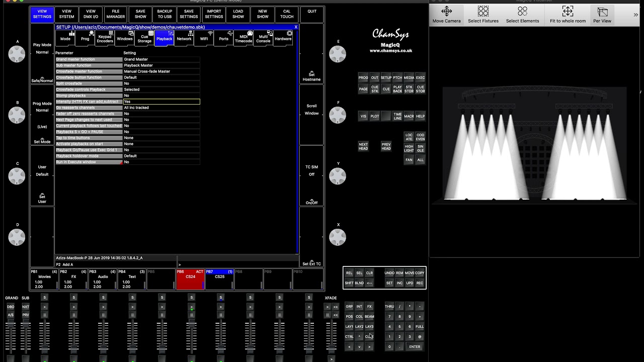
Task: Click Select Fixtures icon in Visualiser
Action: (x=483, y=15)
